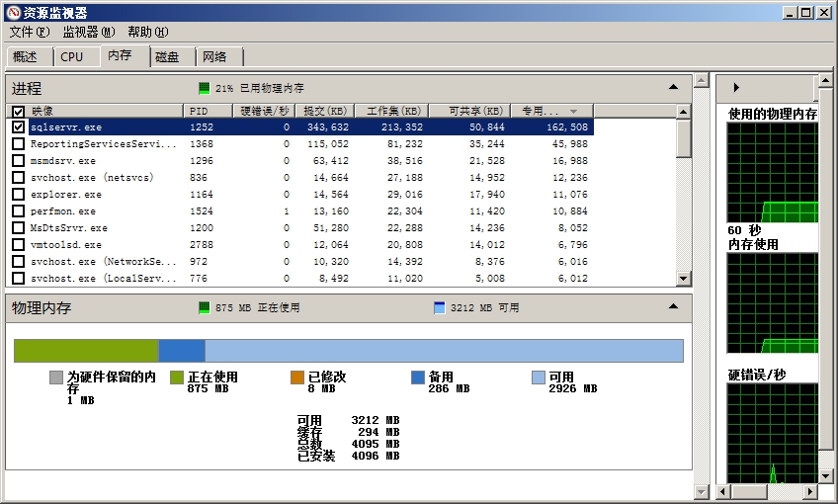
Task: Click the 硬错误/秒 graph
Action: (x=772, y=433)
